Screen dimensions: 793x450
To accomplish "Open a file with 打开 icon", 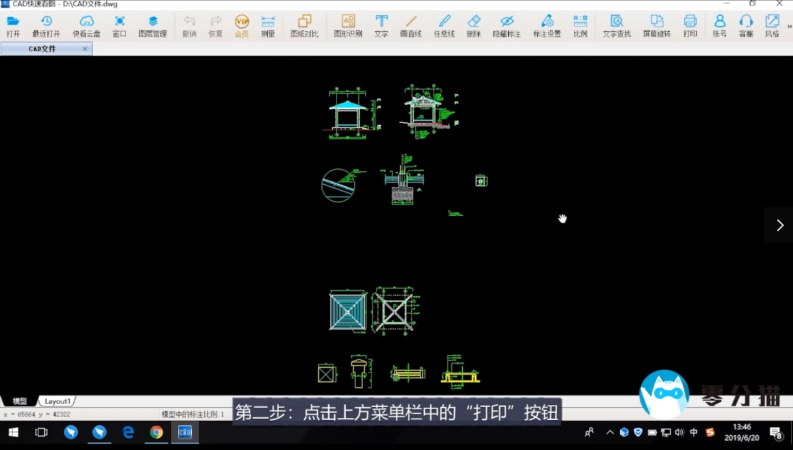I will click(x=13, y=25).
